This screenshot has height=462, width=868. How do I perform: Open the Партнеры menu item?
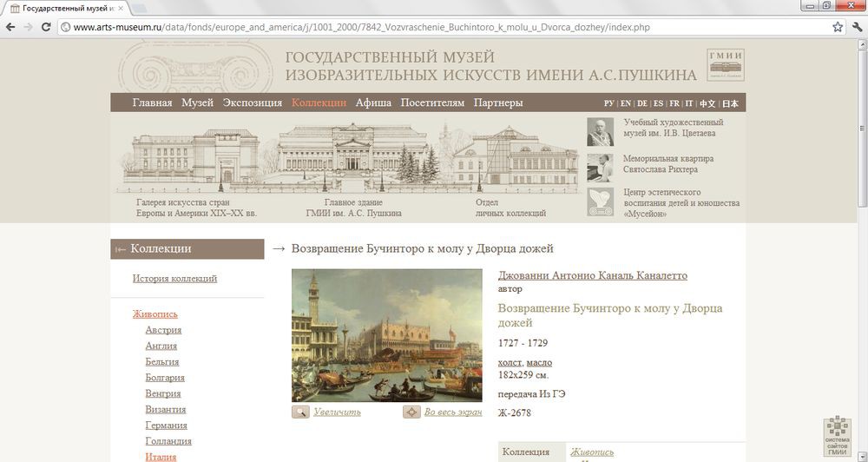tap(498, 102)
